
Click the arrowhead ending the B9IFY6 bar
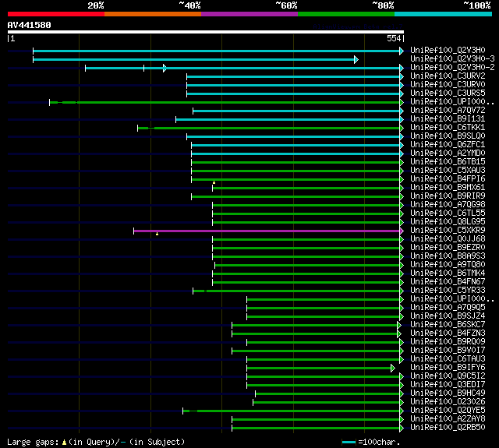click(x=393, y=369)
